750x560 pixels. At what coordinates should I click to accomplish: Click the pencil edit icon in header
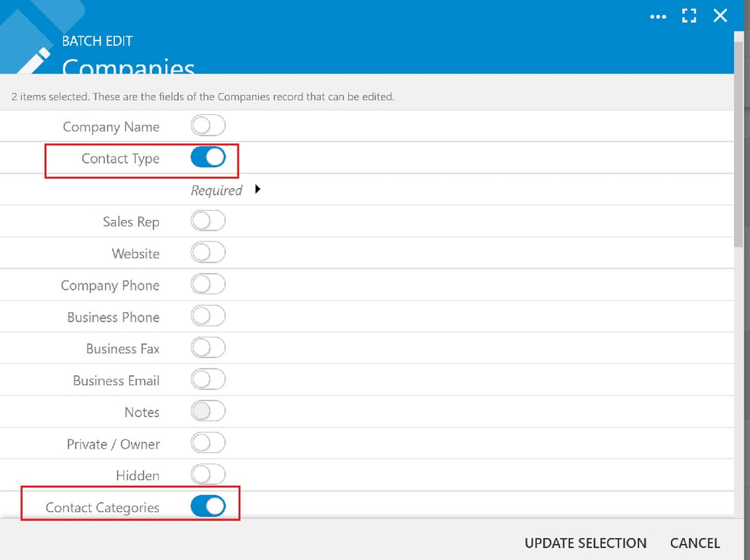click(x=34, y=61)
